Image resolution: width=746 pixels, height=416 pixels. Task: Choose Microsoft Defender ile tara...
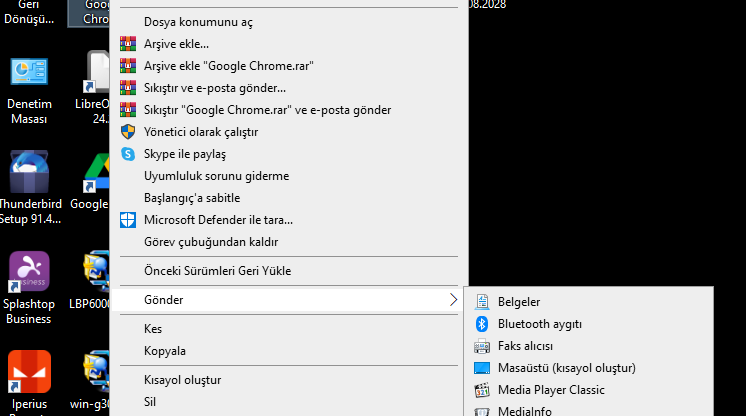[289, 220]
